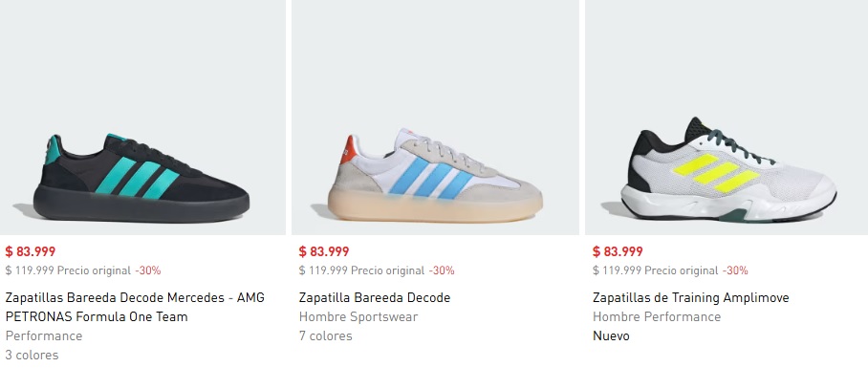The image size is (868, 389).
Task: Click the Hombre Sportswear category text
Action: click(358, 317)
